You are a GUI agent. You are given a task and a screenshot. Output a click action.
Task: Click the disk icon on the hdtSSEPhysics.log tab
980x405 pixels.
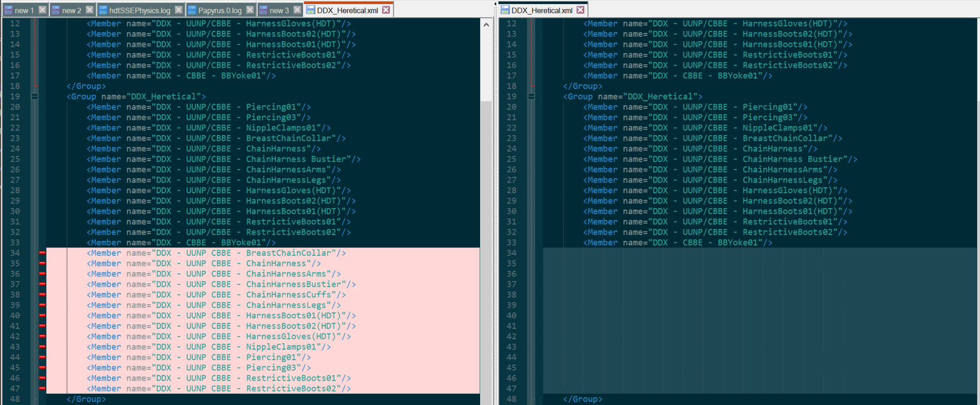tap(103, 10)
